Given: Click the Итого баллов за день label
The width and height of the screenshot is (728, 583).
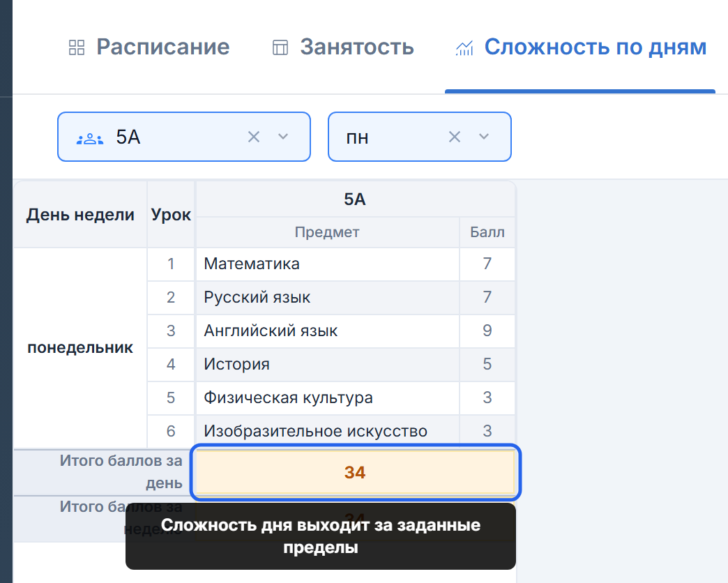Looking at the screenshot, I should coord(121,472).
